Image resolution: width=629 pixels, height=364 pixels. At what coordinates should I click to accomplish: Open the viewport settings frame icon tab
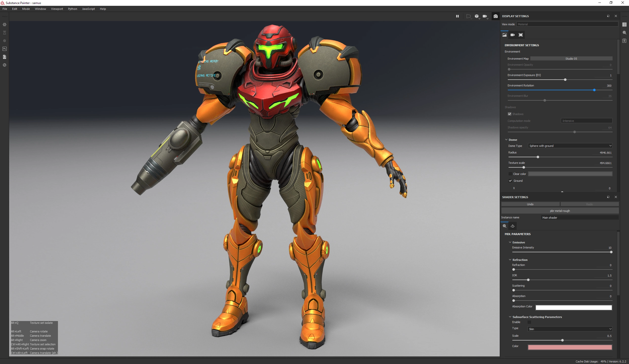[x=520, y=35]
